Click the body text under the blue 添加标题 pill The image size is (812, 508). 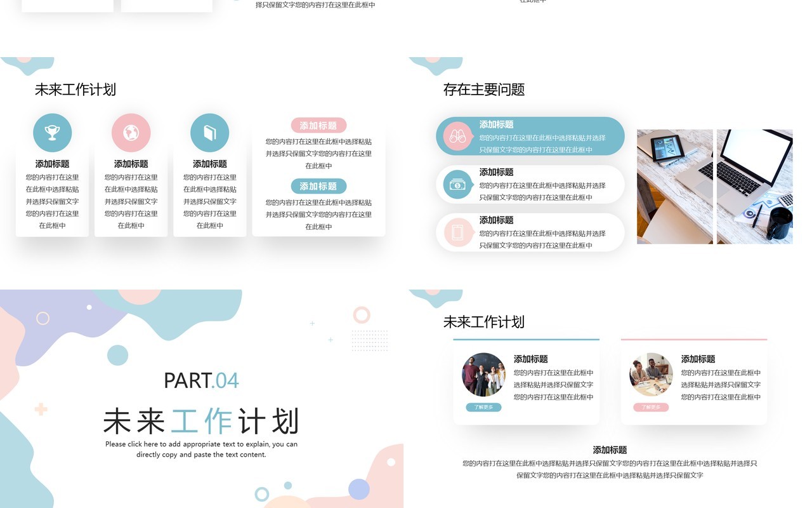point(318,215)
